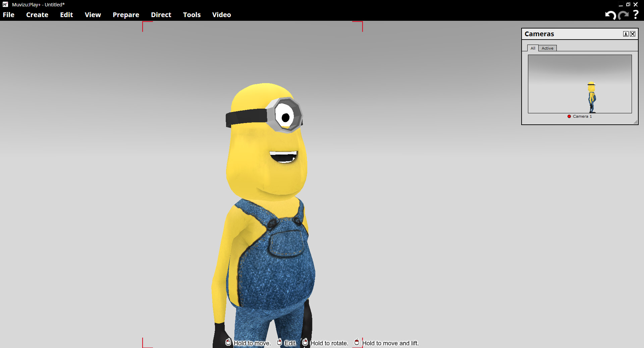Viewport: 644px width, 348px height.
Task: Pin the Cameras panel
Action: (626, 34)
